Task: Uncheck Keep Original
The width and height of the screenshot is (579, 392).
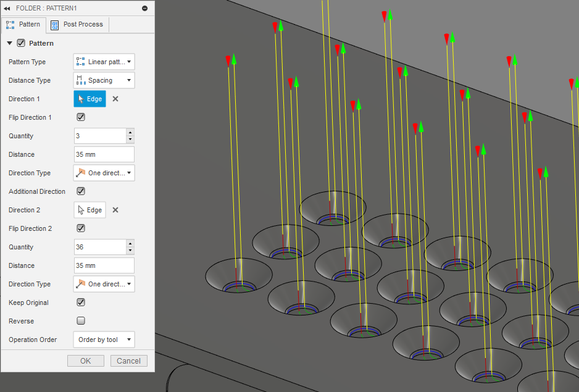Action: (80, 302)
